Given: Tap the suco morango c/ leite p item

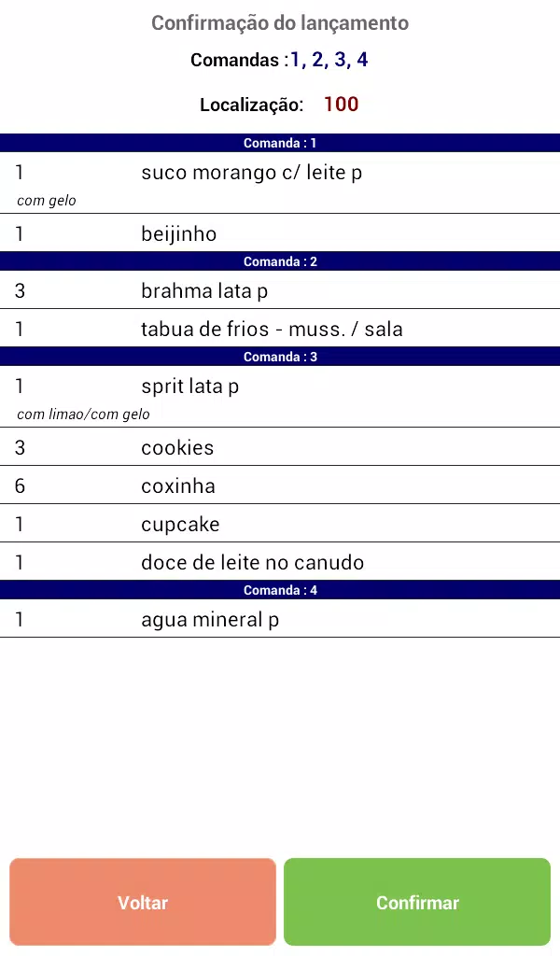Looking at the screenshot, I should click(280, 182).
